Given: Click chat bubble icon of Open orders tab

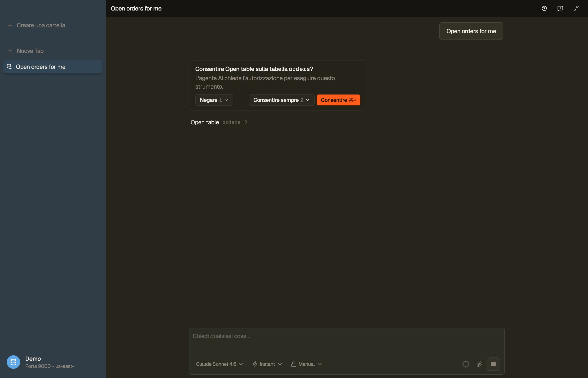Looking at the screenshot, I should pyautogui.click(x=10, y=67).
